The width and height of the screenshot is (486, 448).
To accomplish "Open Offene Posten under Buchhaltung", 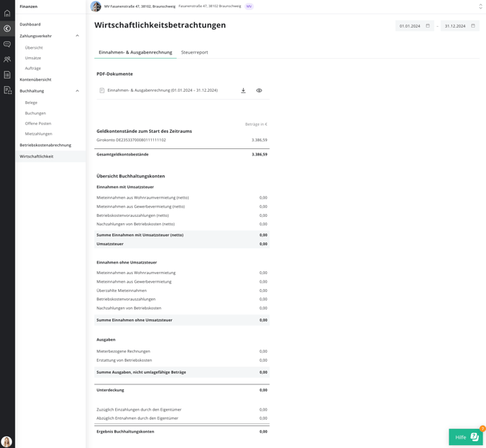I will [38, 124].
